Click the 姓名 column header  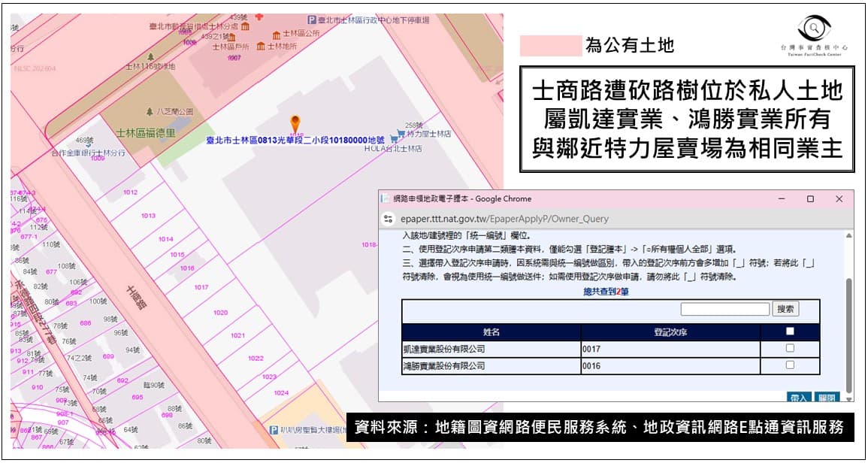(491, 331)
